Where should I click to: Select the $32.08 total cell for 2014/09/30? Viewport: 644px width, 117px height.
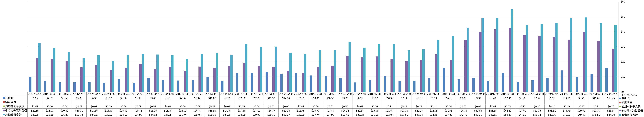coord(242,114)
